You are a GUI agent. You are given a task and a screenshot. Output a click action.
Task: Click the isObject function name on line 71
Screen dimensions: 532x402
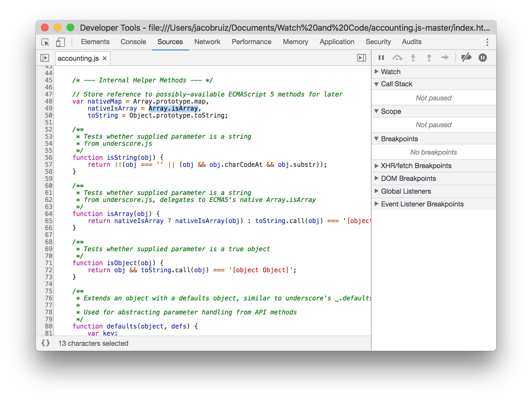coord(122,263)
